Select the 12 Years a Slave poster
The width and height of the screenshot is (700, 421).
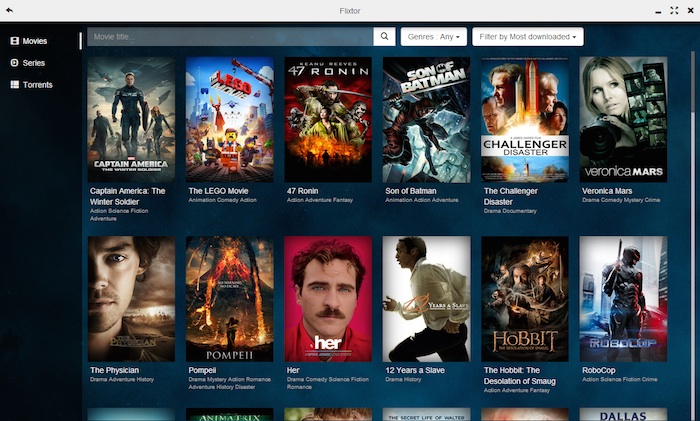coord(426,298)
